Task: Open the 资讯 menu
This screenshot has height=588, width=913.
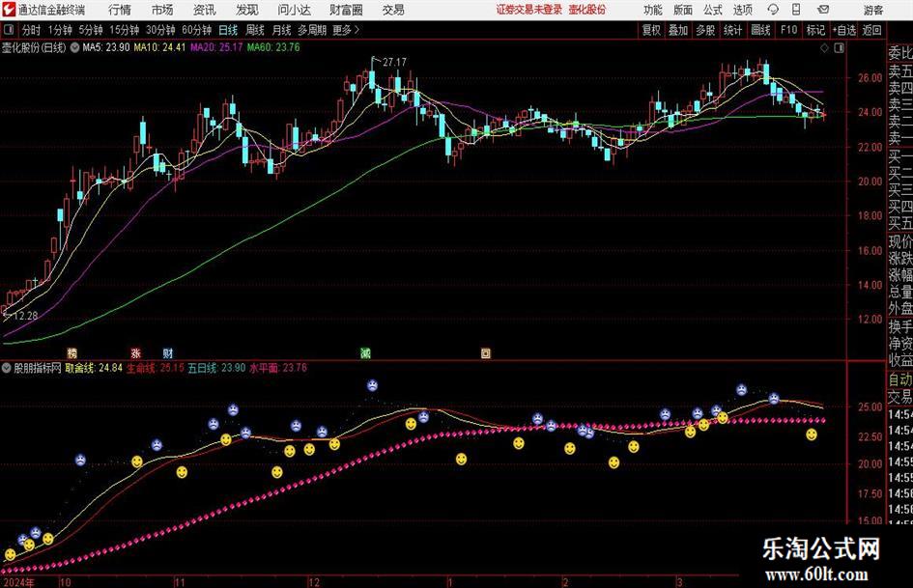Action: pos(205,10)
